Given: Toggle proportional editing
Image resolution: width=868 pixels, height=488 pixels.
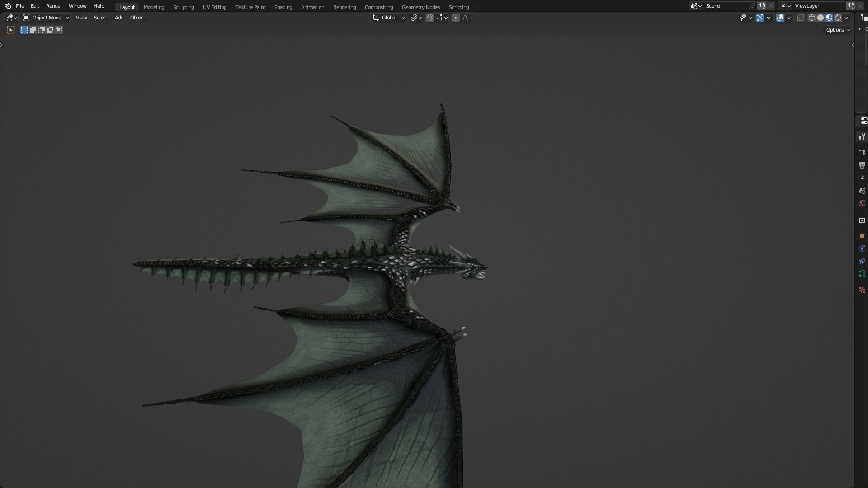Looking at the screenshot, I should tap(456, 18).
